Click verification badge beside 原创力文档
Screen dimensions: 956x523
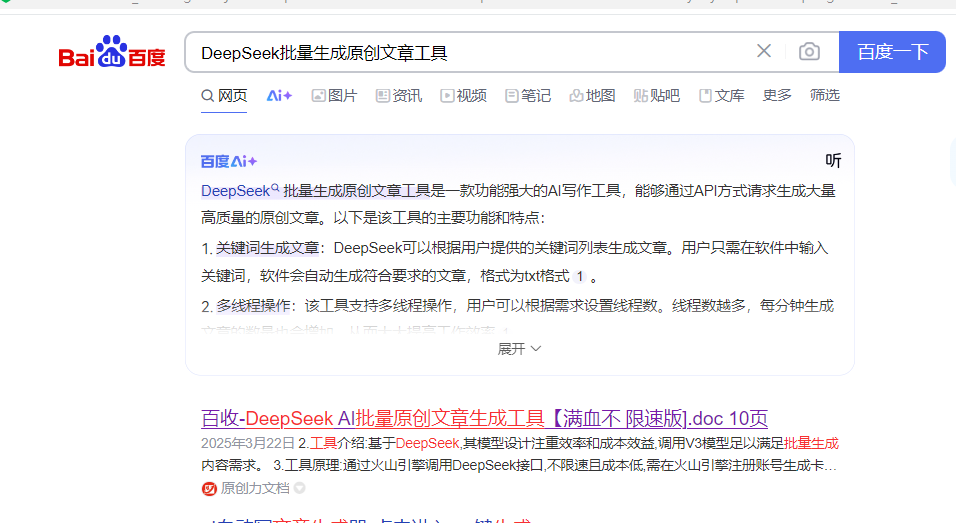pyautogui.click(x=299, y=488)
